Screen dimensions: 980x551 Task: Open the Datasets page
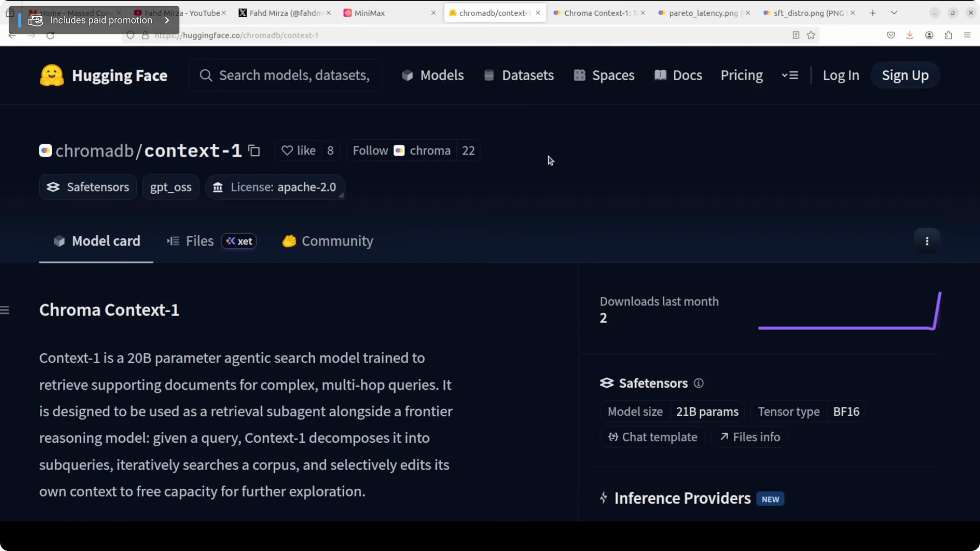tap(519, 76)
